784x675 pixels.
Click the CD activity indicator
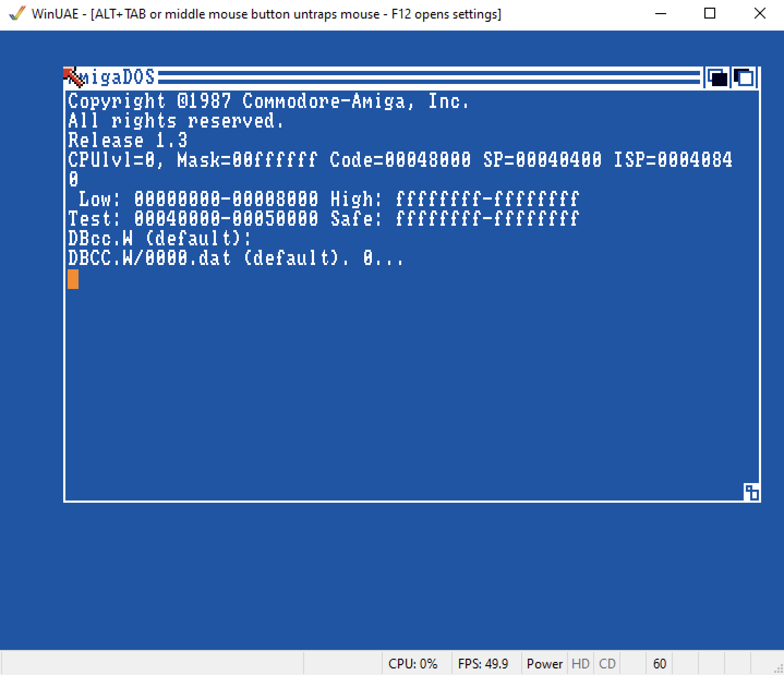tap(607, 664)
